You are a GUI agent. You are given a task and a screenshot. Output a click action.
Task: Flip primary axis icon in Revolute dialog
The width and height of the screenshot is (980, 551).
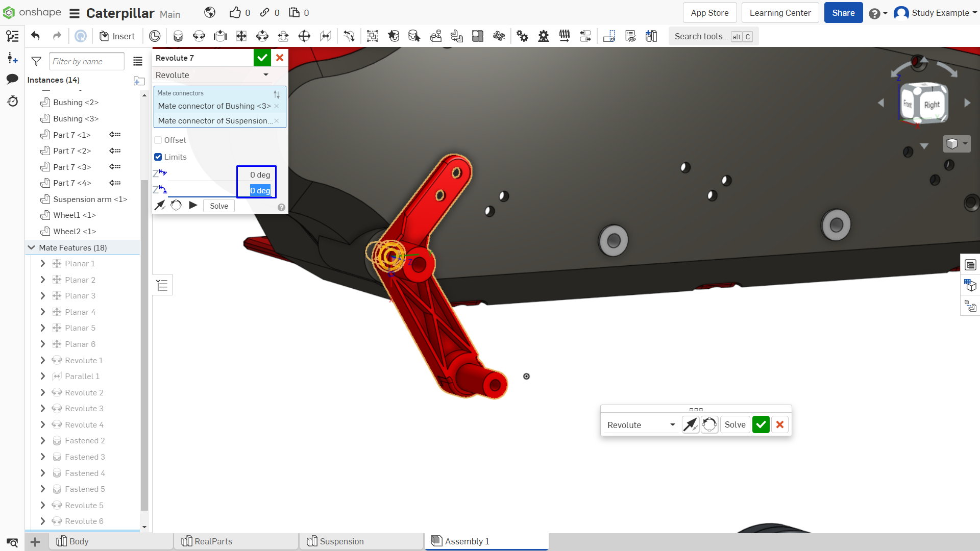point(160,206)
